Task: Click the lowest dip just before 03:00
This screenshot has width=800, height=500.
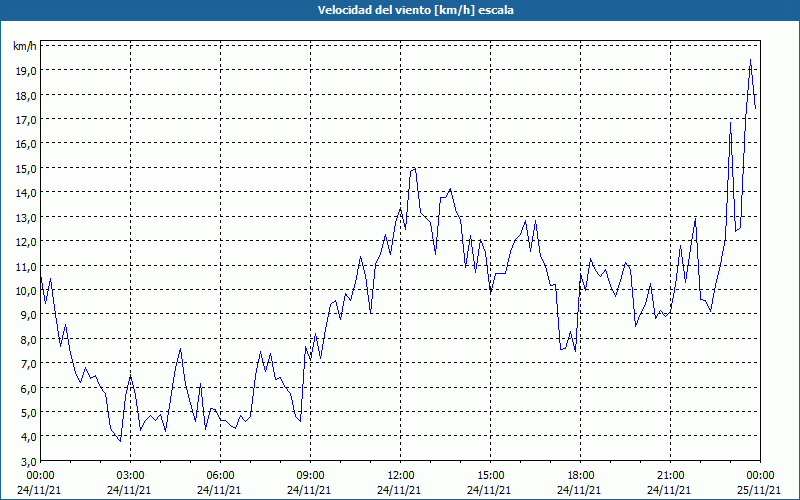Action: (x=120, y=441)
